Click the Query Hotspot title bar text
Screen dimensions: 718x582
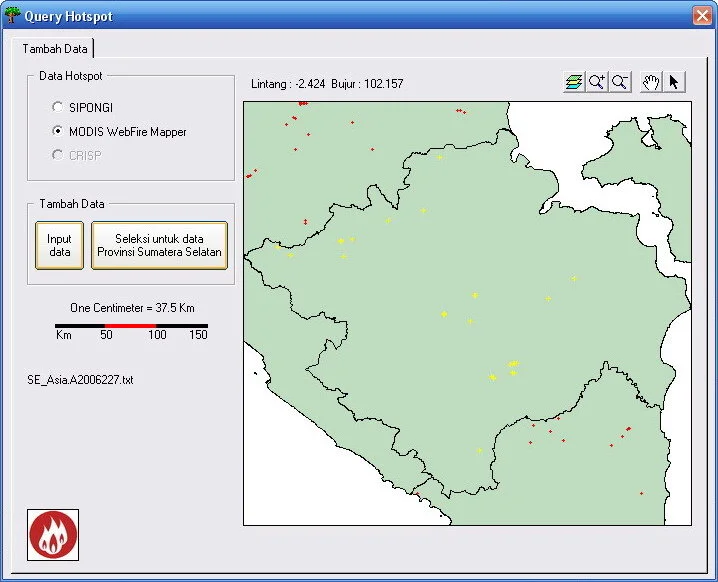click(x=68, y=17)
